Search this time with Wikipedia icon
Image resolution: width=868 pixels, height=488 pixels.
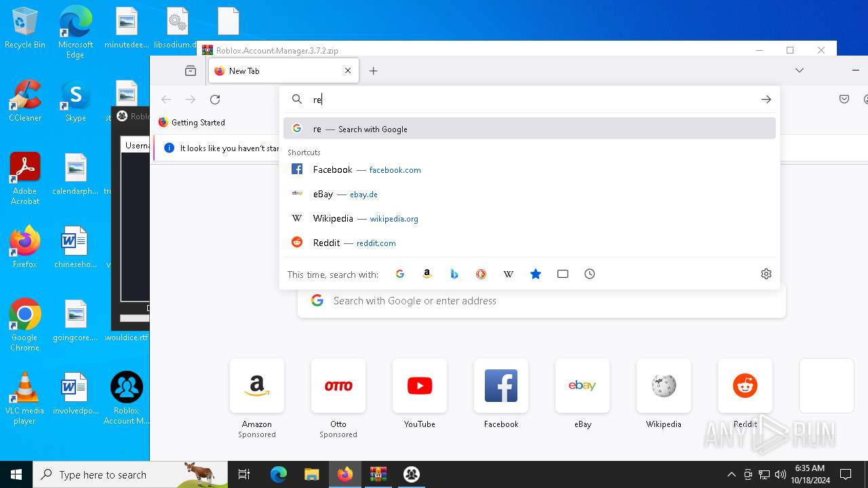509,274
